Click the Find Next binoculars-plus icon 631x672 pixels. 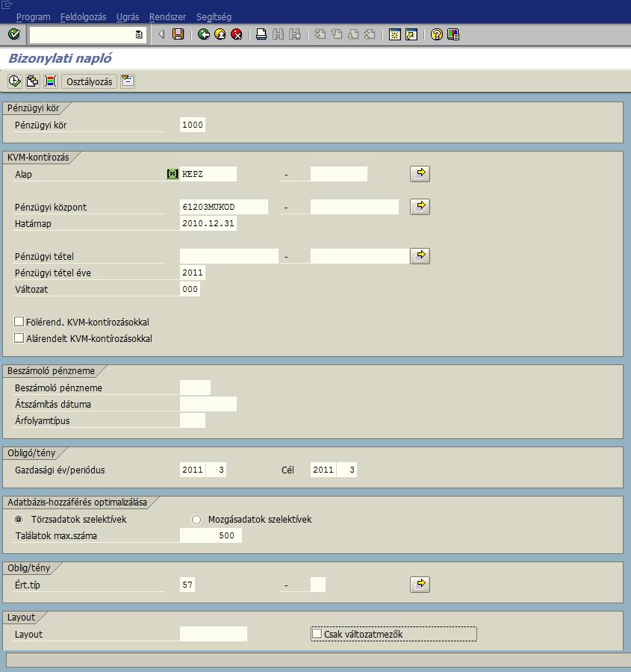(294, 34)
